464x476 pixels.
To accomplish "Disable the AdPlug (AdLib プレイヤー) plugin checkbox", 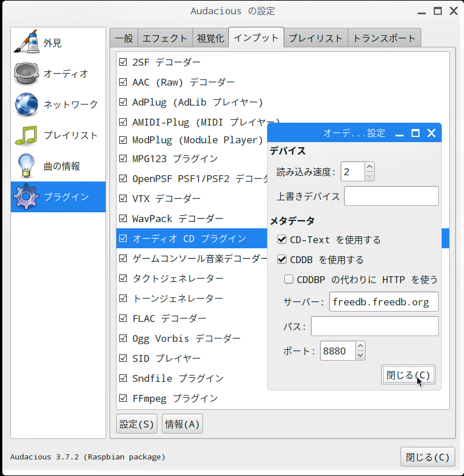I will (x=123, y=102).
